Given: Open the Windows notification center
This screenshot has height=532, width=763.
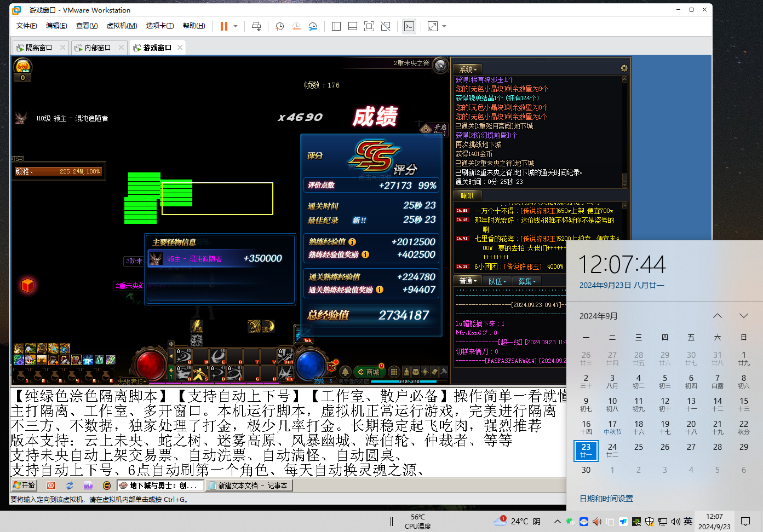Looking at the screenshot, I should (x=745, y=521).
